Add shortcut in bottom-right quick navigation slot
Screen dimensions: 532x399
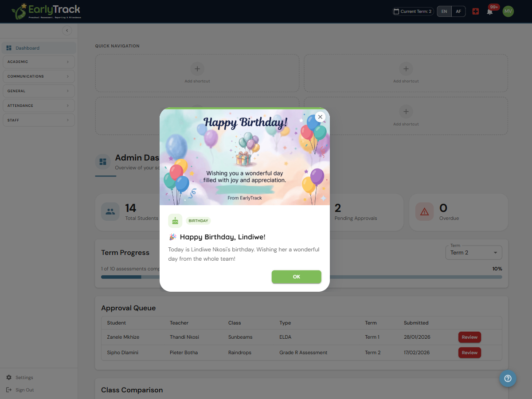406,116
